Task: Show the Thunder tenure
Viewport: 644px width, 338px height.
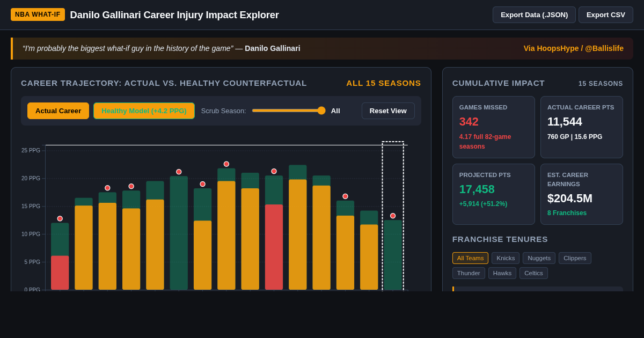Action: 469,273
